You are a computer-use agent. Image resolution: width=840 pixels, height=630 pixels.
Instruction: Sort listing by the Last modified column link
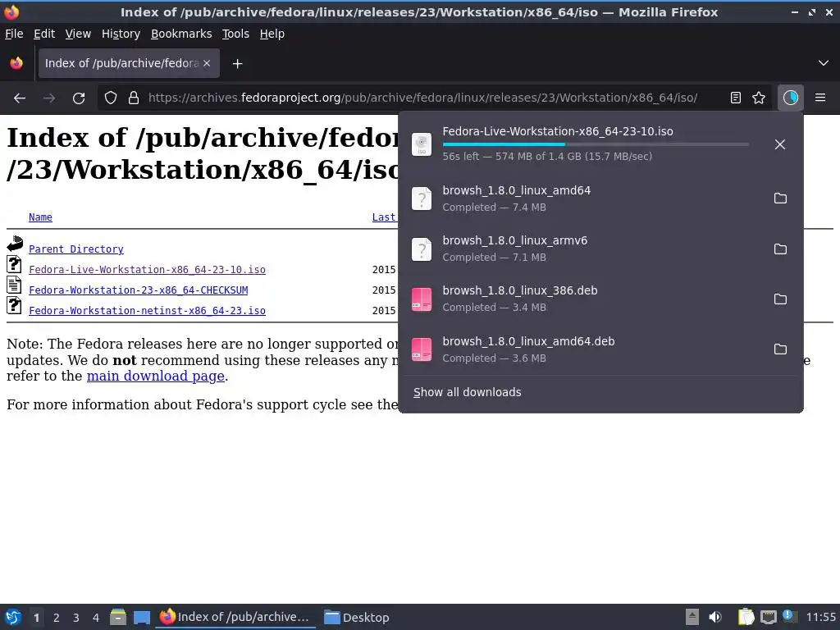point(384,217)
